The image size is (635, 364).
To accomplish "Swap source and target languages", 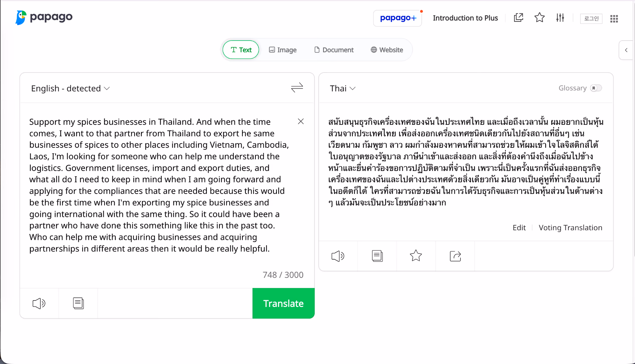I will (x=297, y=88).
